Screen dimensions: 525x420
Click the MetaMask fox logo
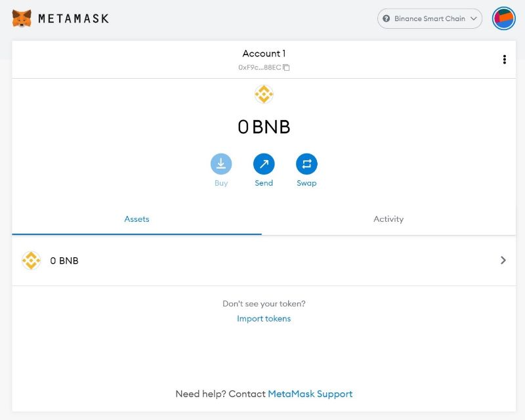[22, 18]
